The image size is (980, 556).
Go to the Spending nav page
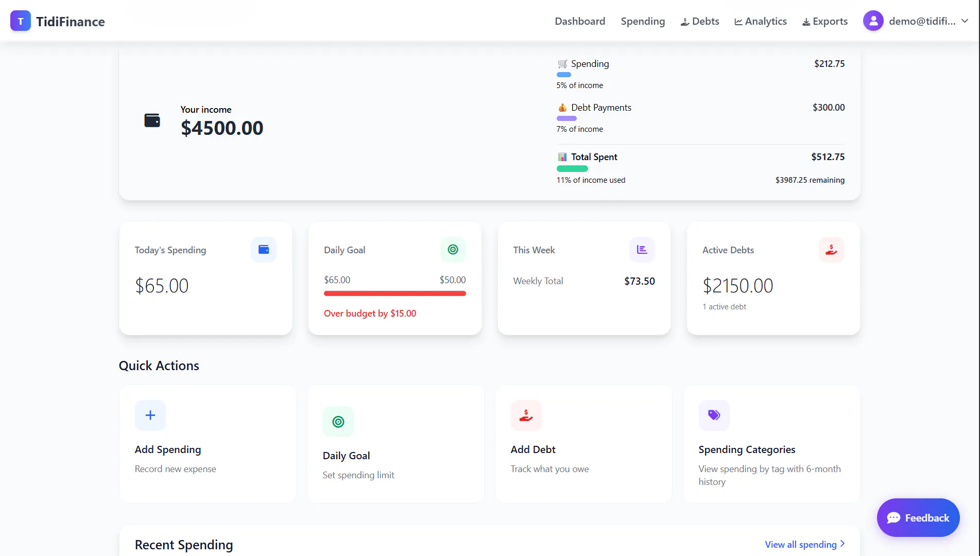[x=643, y=21]
